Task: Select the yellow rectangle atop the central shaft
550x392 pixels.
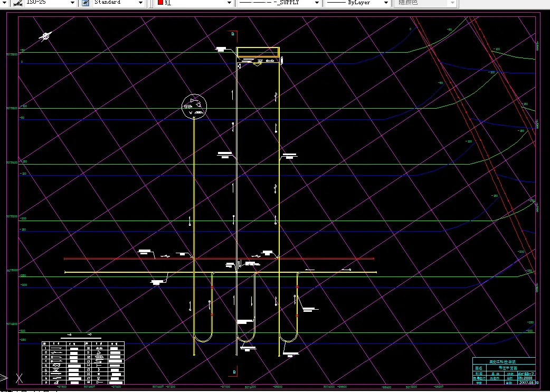Action: (x=258, y=52)
